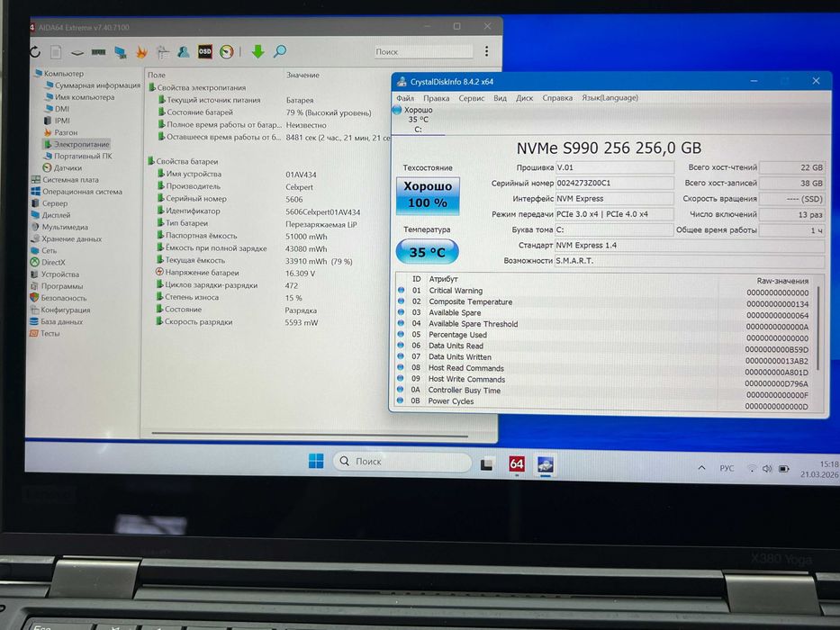Open Портативный ПК tree item
Screen dimensions: 840x630
[x=78, y=156]
